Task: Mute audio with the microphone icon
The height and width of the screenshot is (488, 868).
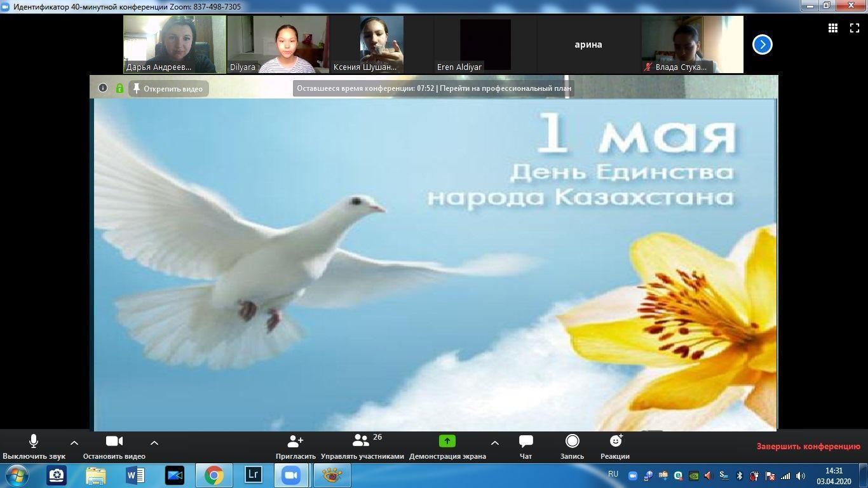Action: click(x=34, y=441)
